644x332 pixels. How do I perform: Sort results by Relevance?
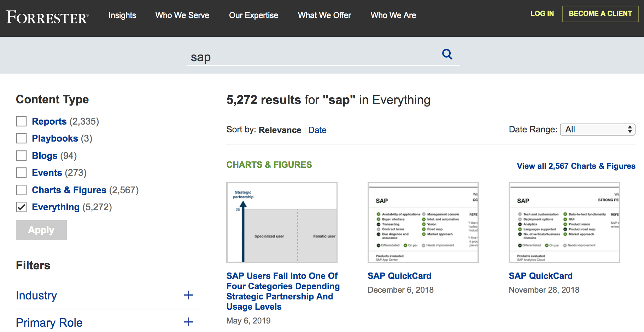click(280, 130)
